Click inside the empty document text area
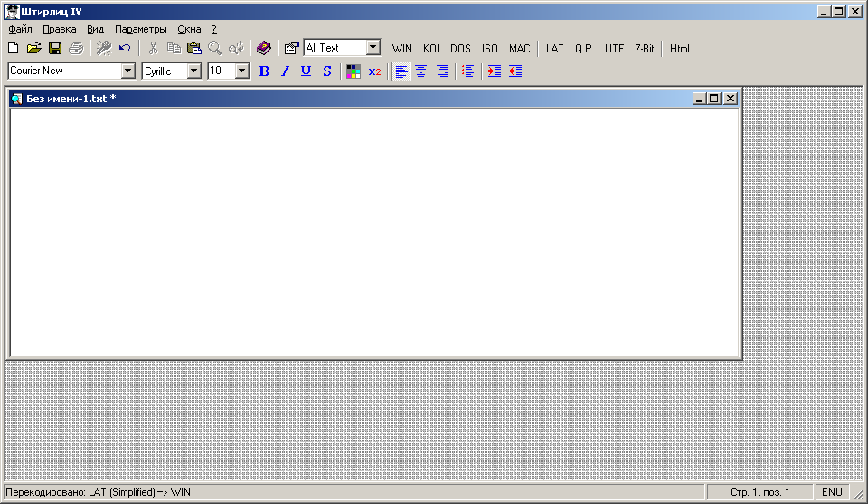The height and width of the screenshot is (504, 868). (375, 233)
